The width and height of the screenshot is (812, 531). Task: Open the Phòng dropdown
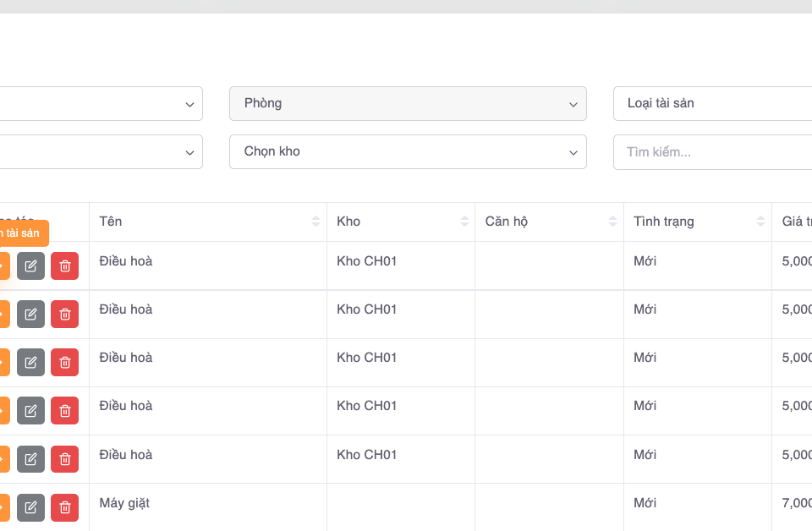point(408,103)
